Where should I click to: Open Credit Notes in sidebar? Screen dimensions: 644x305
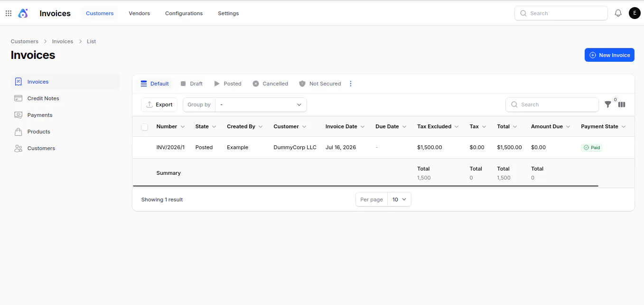tap(65, 98)
